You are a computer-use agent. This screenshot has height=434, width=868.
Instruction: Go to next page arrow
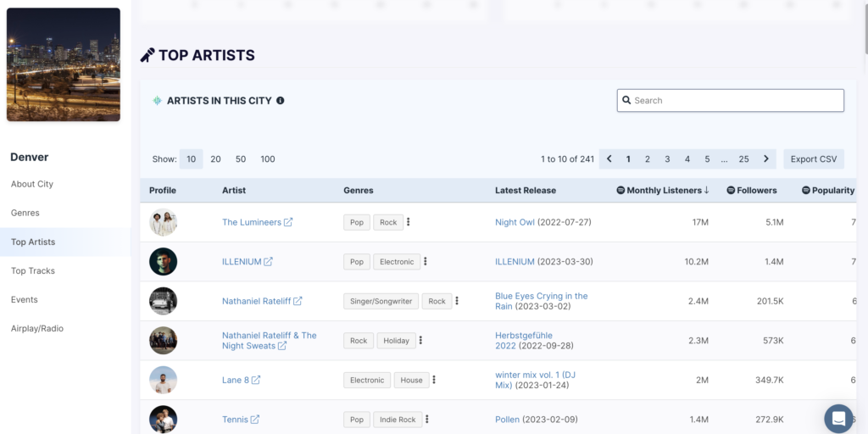(x=766, y=159)
